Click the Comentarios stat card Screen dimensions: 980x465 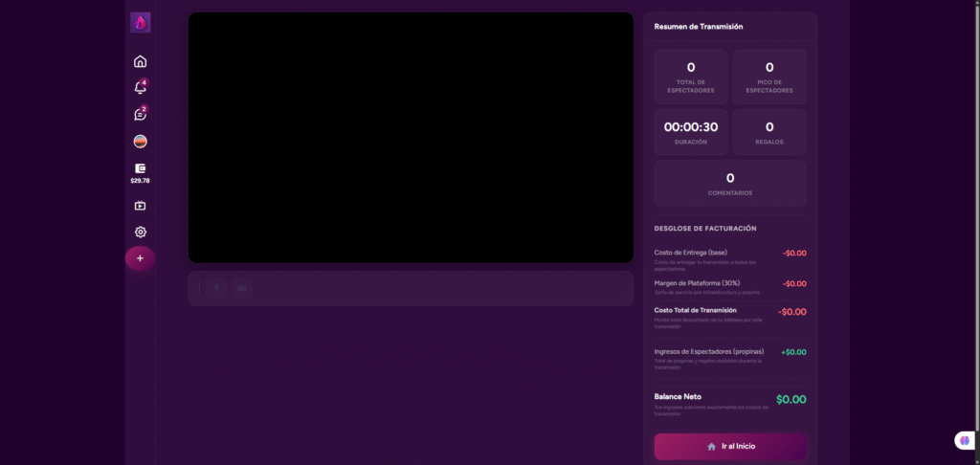(729, 183)
